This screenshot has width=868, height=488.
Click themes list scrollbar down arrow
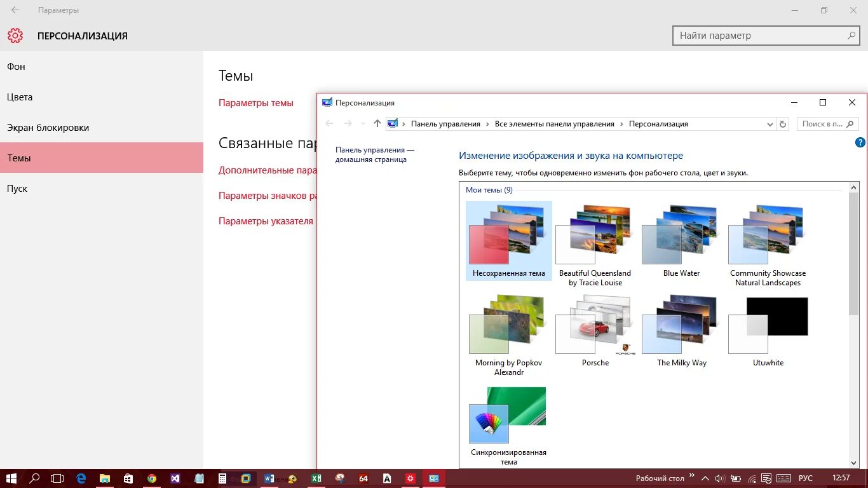click(853, 463)
